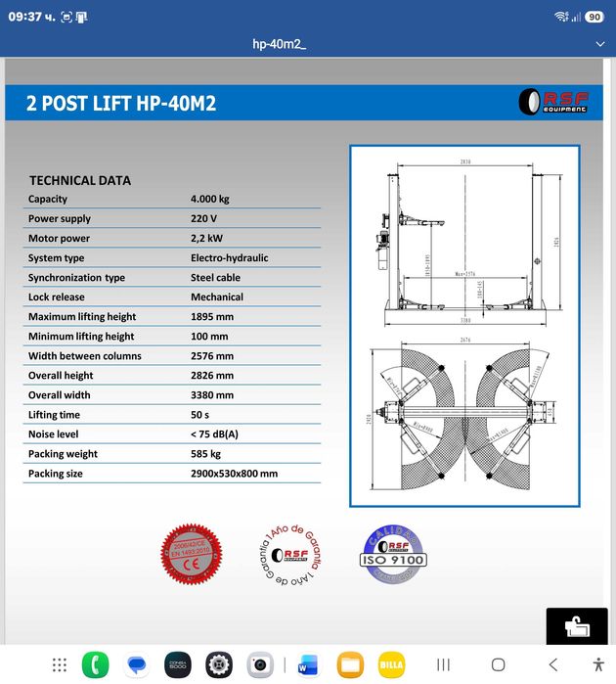Tap the top view arm-sweep diagram

[463, 415]
